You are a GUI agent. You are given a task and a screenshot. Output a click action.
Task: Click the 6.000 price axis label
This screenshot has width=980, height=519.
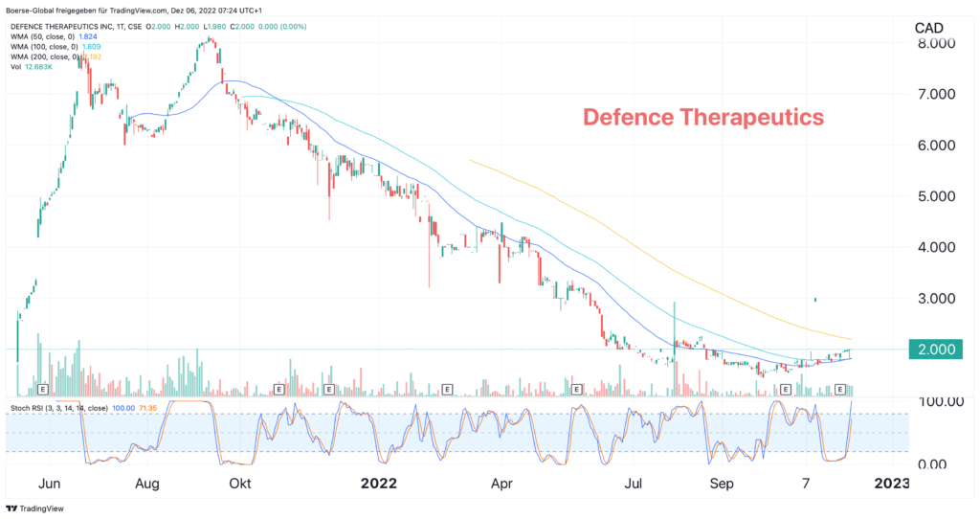[936, 145]
